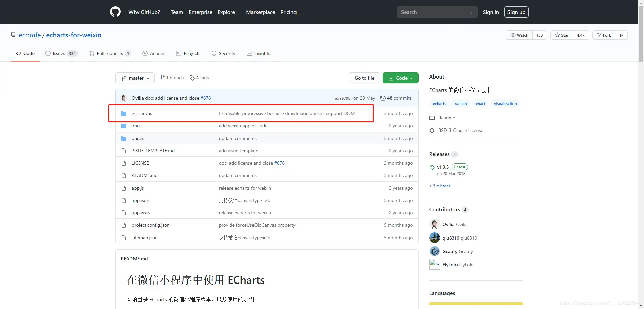Click the sitemap.json file icon
Image resolution: width=644 pixels, height=309 pixels.
[x=124, y=238]
